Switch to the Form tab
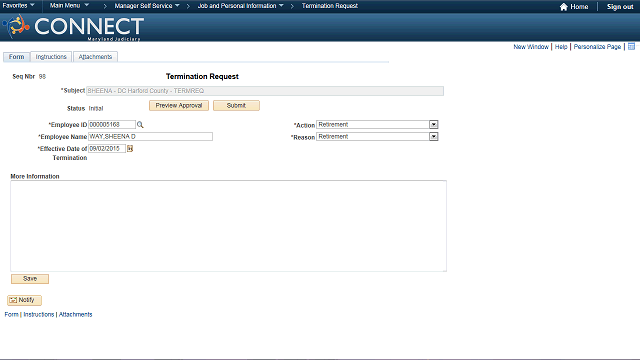Viewport: 640px width, 360px height. [16, 57]
